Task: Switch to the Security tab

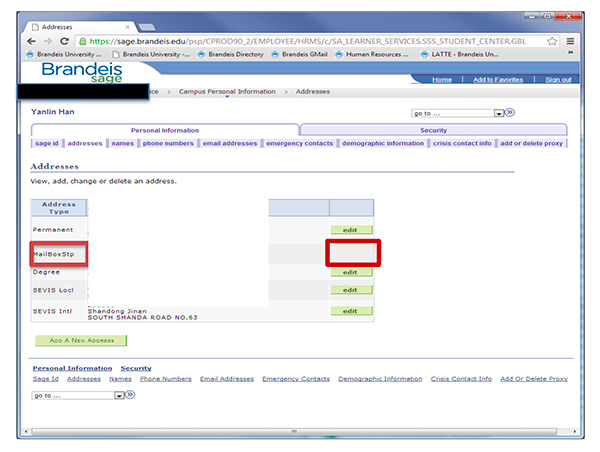Action: (x=434, y=130)
